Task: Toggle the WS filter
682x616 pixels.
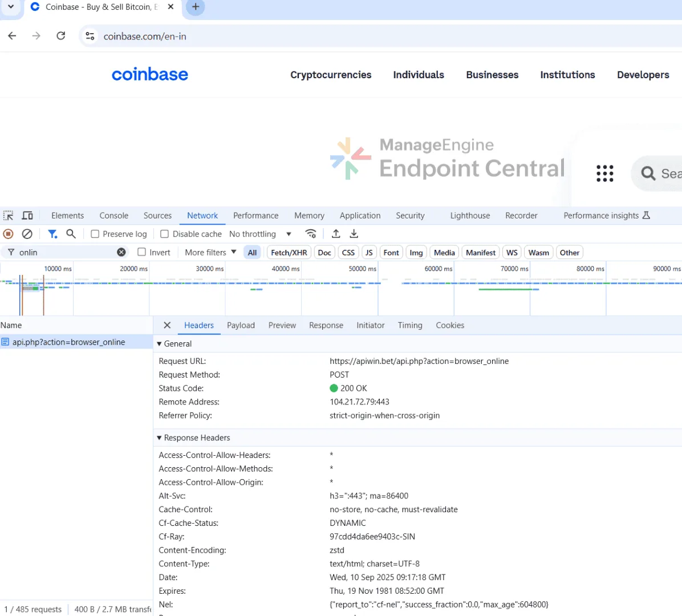Action: 512,253
